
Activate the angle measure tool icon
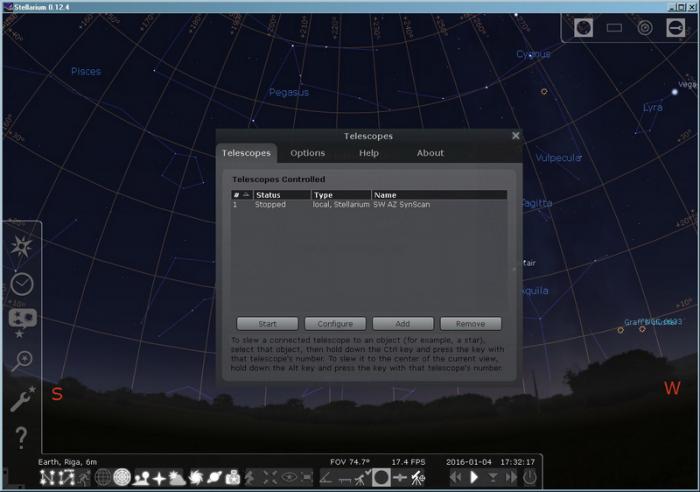pos(326,478)
